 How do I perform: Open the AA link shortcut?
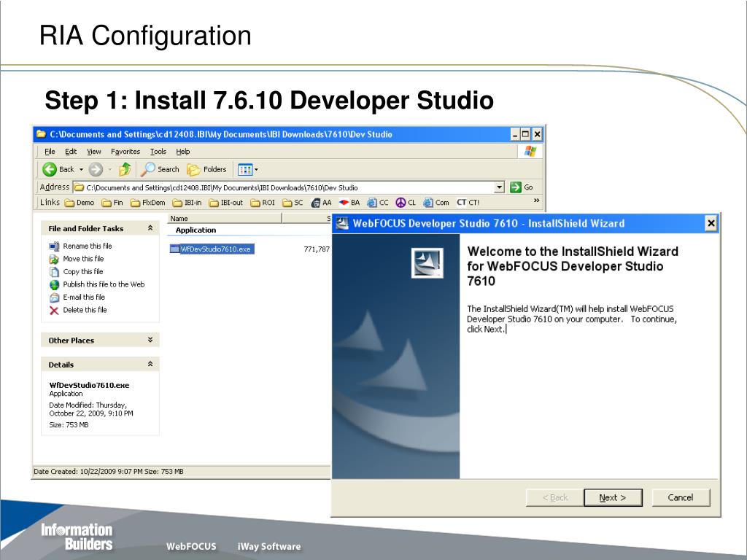[321, 203]
